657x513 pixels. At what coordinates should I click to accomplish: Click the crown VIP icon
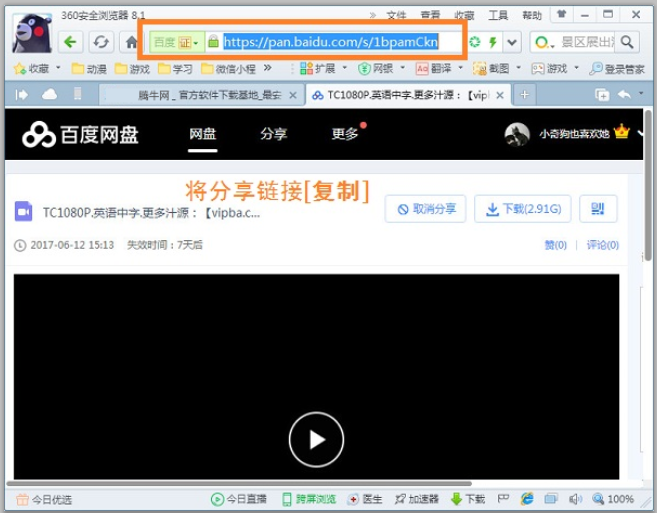(622, 132)
